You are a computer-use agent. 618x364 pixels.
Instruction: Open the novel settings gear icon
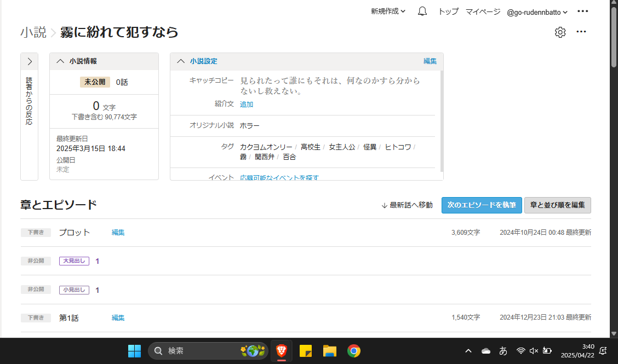click(560, 32)
